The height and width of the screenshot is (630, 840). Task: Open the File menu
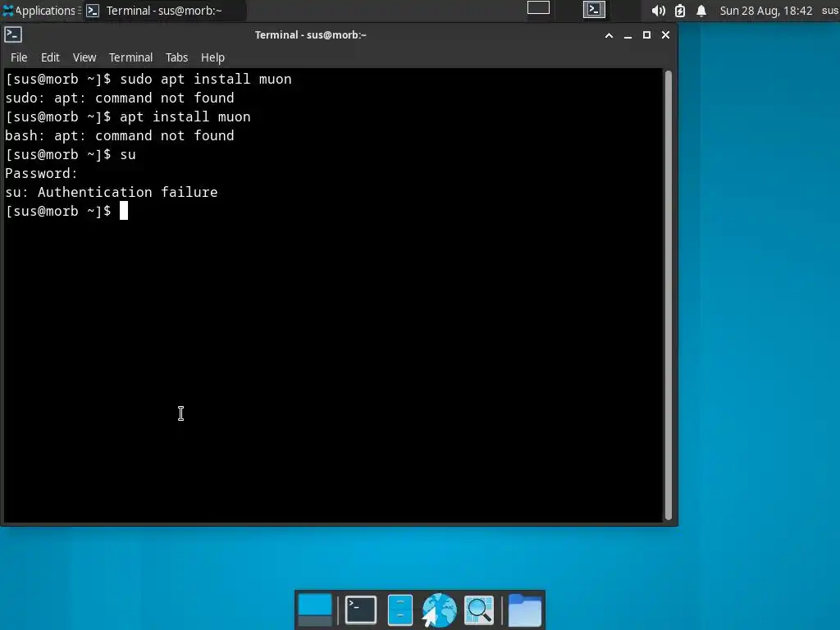pos(19,57)
